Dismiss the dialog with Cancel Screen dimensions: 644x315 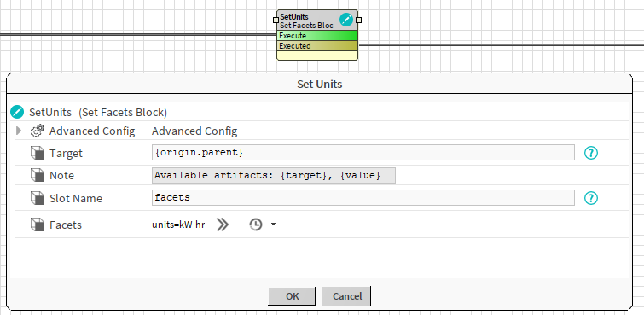point(346,296)
